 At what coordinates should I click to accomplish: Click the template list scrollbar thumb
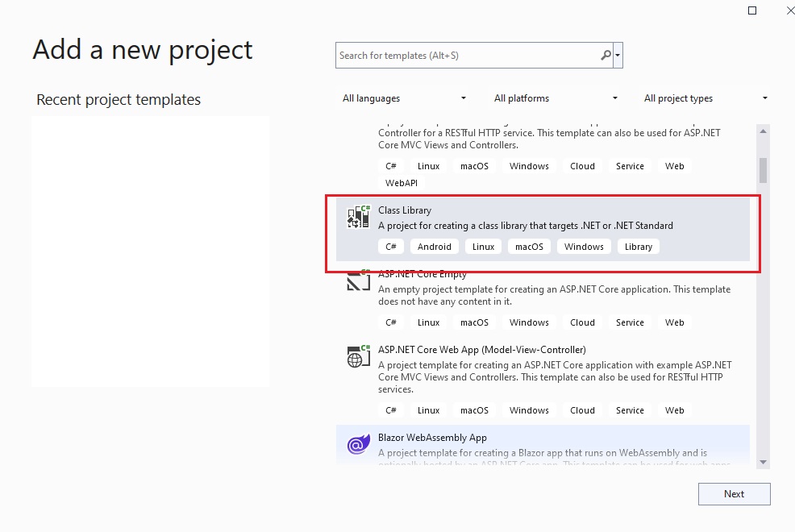(763, 170)
